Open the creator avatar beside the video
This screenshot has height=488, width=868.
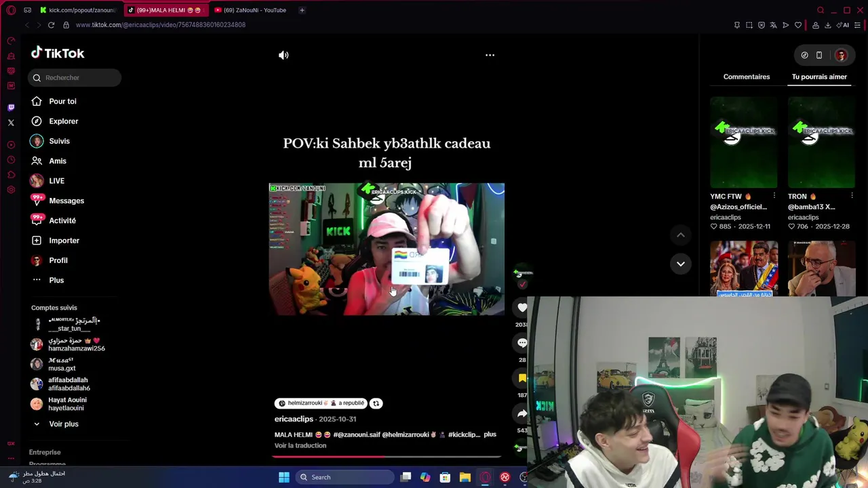[x=522, y=273]
